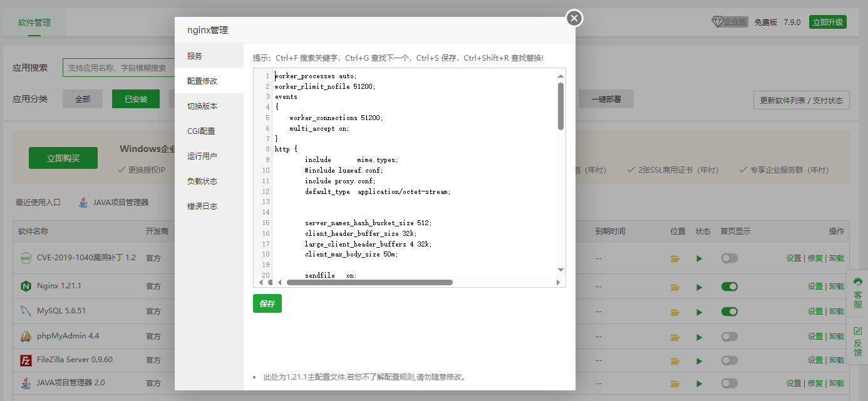
Task: Open folder location for MySQL row
Action: [x=675, y=312]
